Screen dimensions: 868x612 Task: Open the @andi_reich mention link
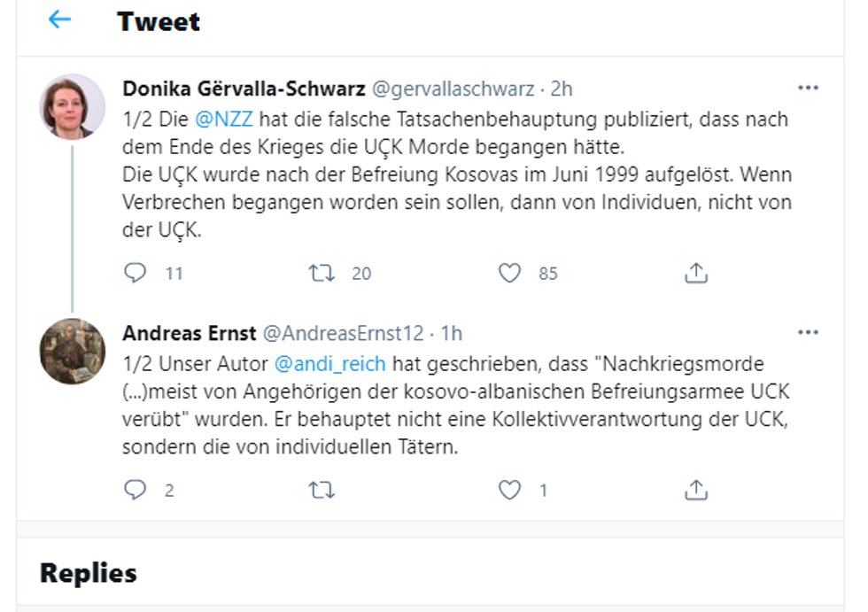coord(330,363)
